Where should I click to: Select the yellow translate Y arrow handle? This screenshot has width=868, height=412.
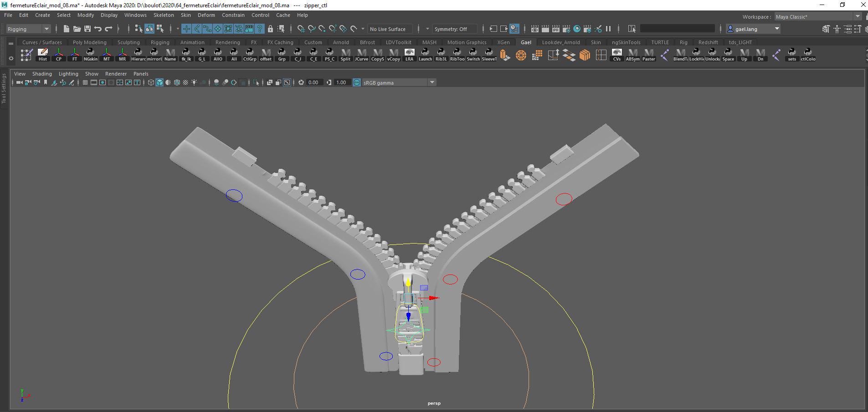408,283
